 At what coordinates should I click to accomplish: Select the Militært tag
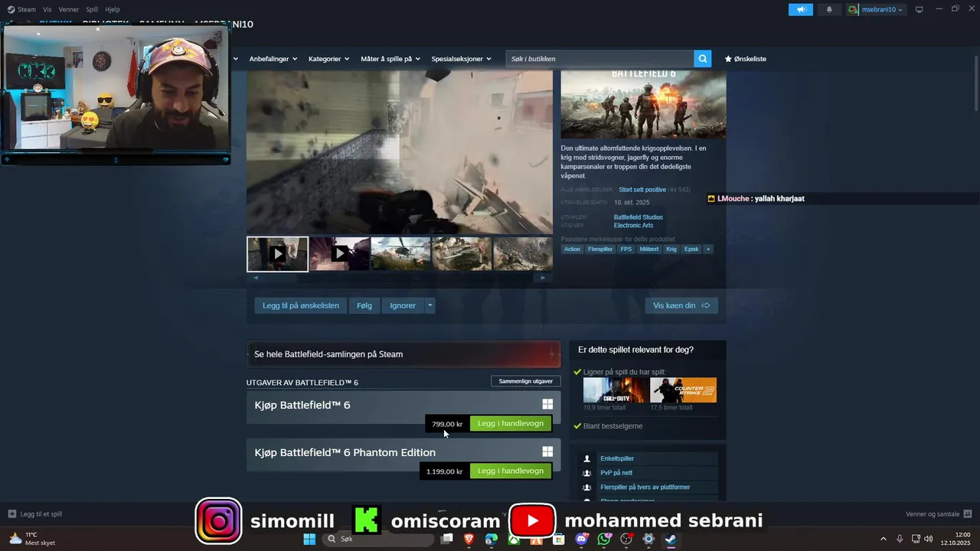point(649,249)
